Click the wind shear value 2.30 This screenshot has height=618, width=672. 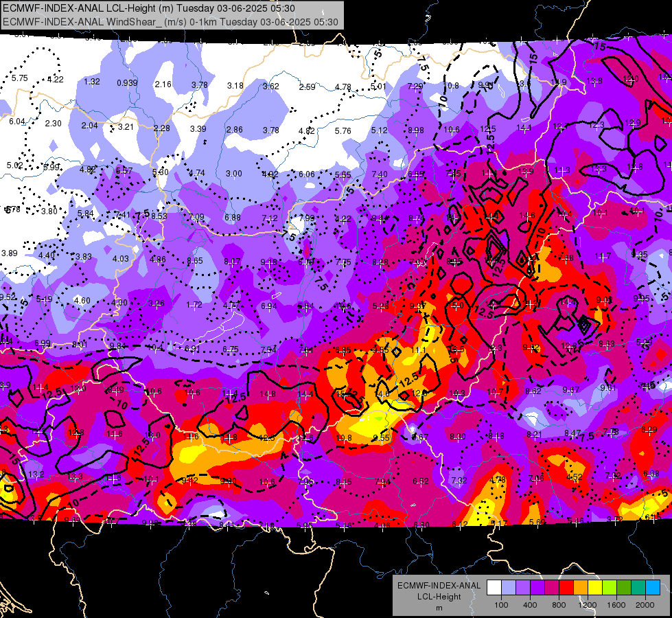pyautogui.click(x=53, y=123)
